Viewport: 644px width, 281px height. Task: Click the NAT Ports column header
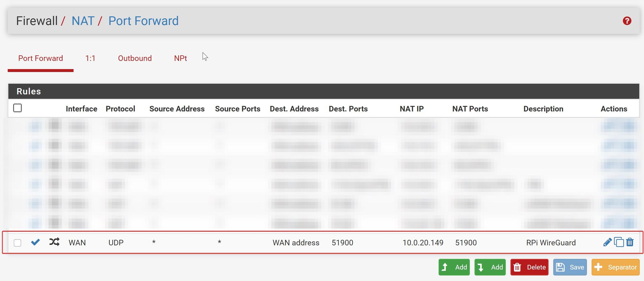(x=470, y=109)
